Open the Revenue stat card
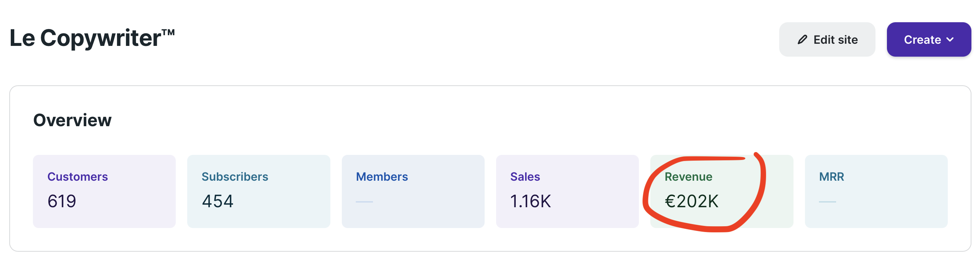 tap(722, 191)
